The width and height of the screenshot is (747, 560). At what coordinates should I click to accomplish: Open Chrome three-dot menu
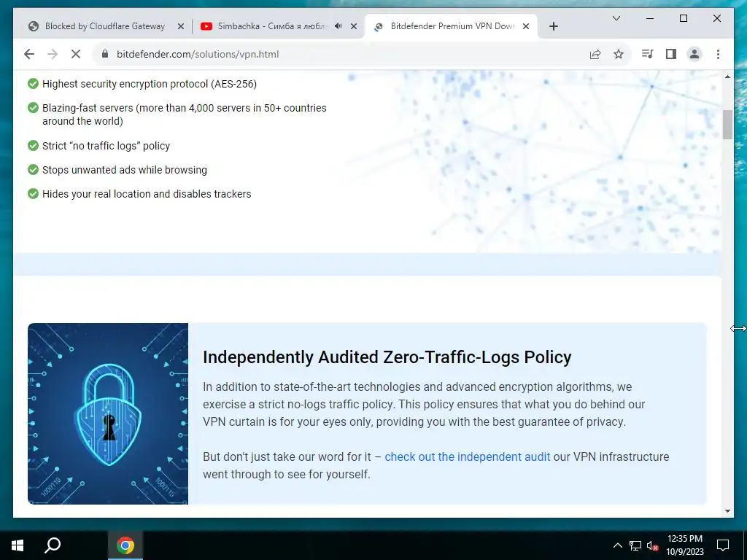718,54
